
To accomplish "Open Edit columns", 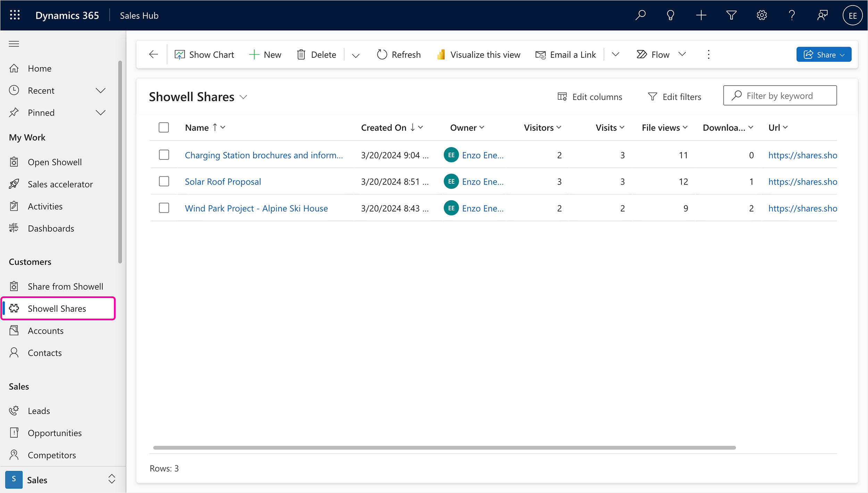I will [590, 97].
